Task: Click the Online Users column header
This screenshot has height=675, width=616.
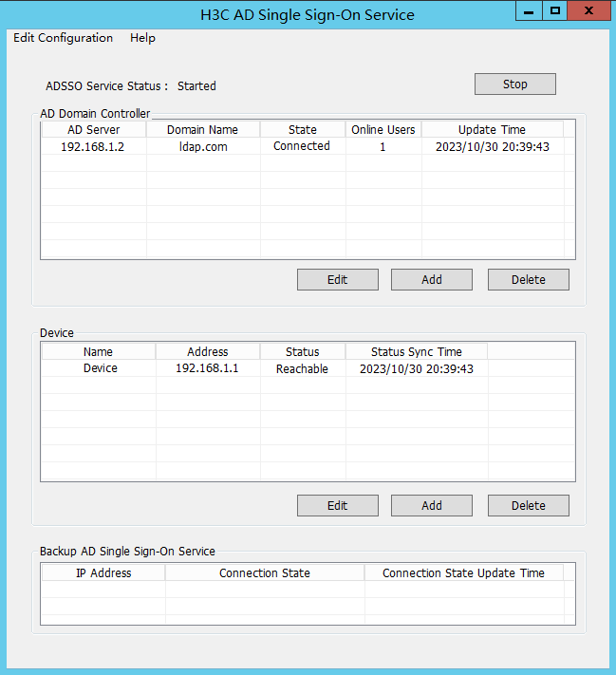Action: (x=383, y=129)
